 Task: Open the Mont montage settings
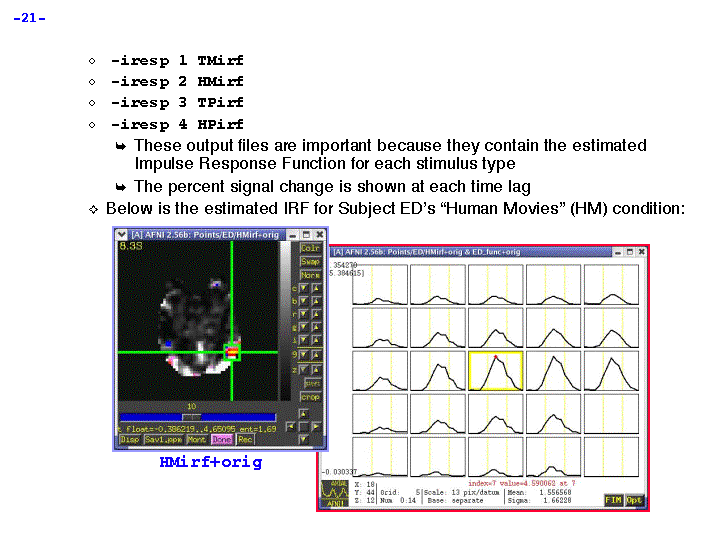[197, 439]
